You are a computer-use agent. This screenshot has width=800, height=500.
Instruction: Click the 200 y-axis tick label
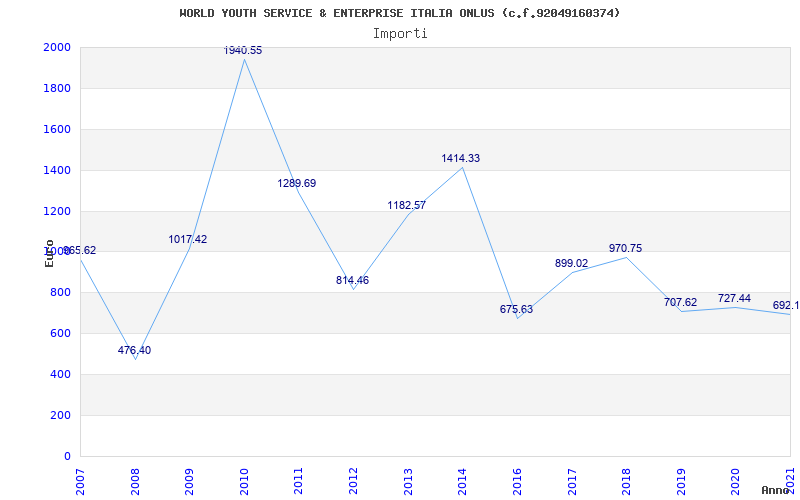(x=60, y=415)
